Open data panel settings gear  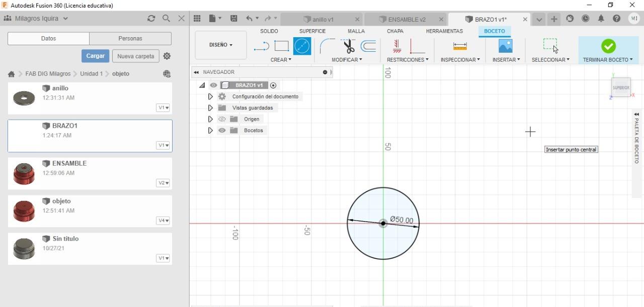pyautogui.click(x=167, y=56)
